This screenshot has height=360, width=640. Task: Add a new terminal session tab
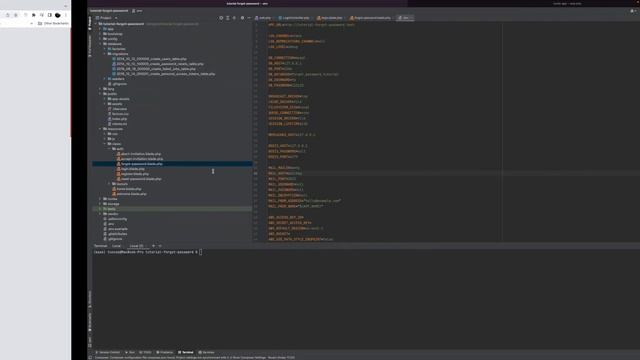pos(153,246)
